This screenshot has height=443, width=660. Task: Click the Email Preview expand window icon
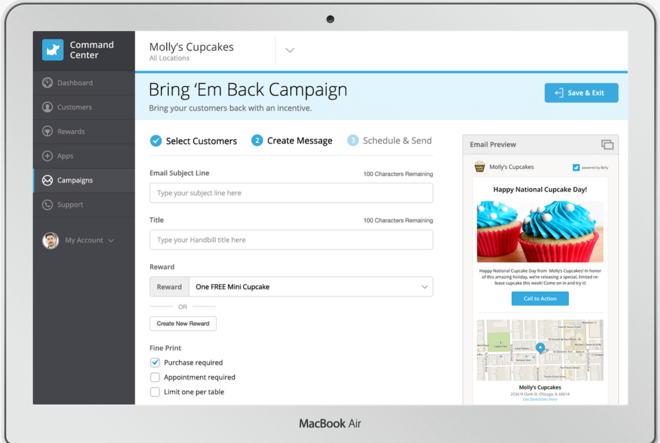pos(607,145)
